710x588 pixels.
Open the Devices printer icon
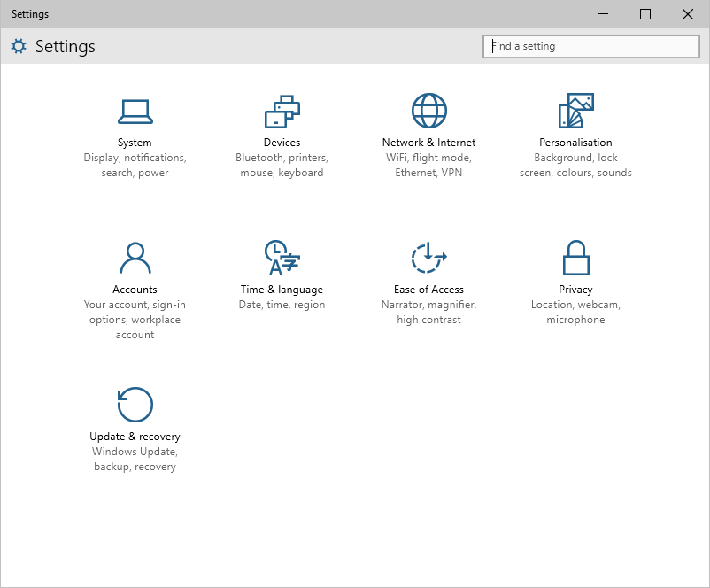(282, 112)
